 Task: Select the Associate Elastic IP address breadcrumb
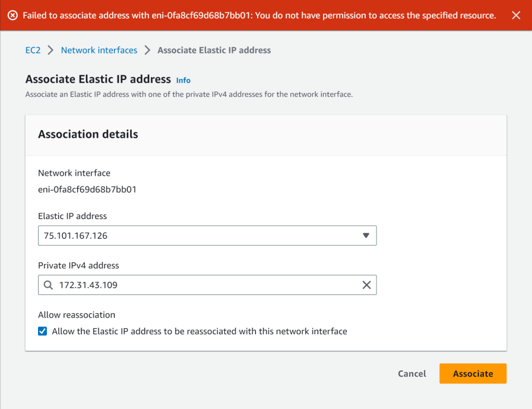(x=213, y=50)
